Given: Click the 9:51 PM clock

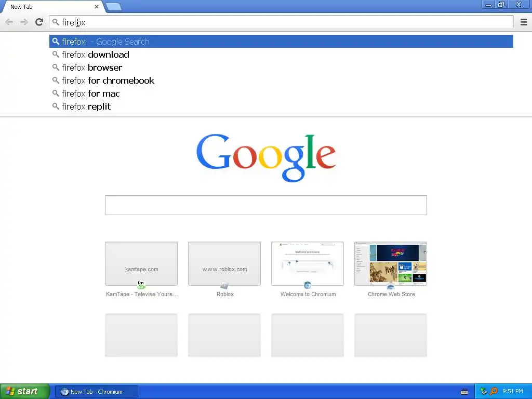Looking at the screenshot, I should coord(513,391).
